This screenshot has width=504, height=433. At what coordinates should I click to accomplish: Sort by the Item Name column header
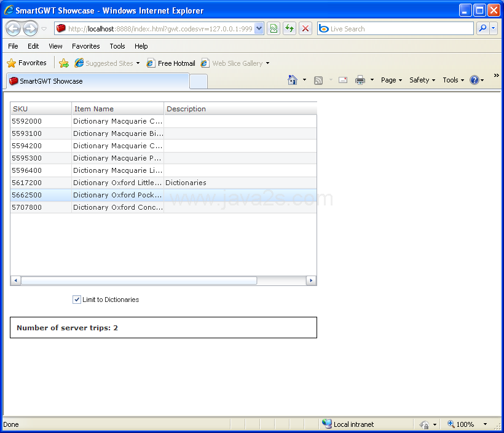(117, 109)
